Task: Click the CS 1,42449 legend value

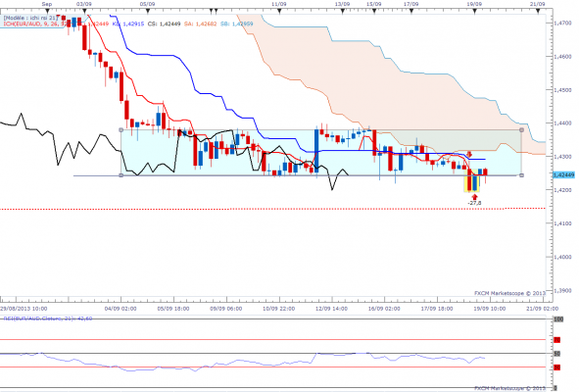Action: click(164, 24)
